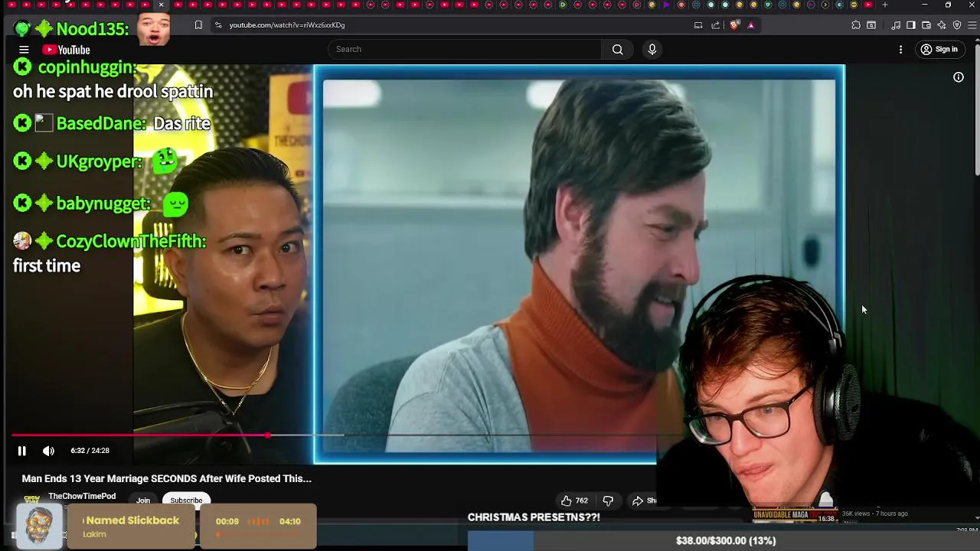Click the CozyClownTheFifth chat username

pyautogui.click(x=131, y=242)
